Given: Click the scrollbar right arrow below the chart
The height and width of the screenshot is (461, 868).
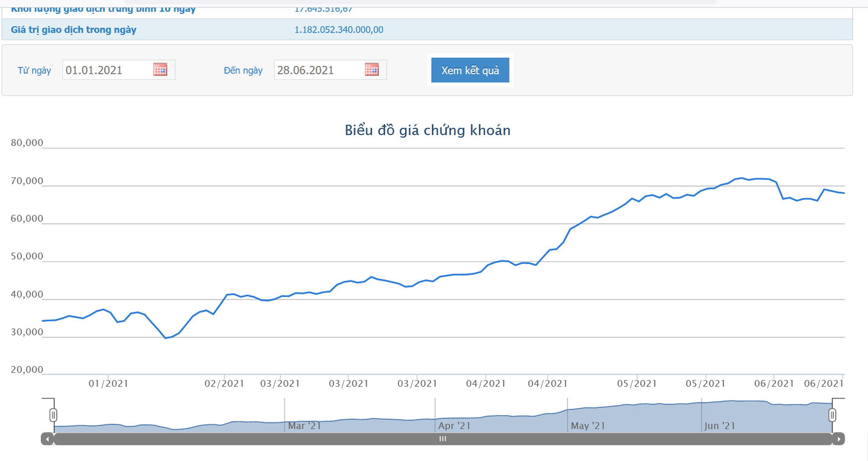Looking at the screenshot, I should coord(839,439).
